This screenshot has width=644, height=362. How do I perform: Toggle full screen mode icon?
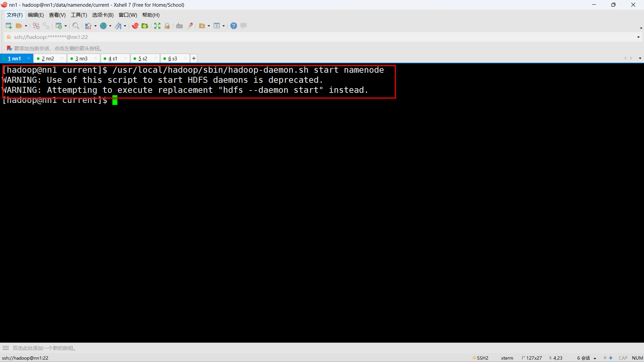click(157, 26)
